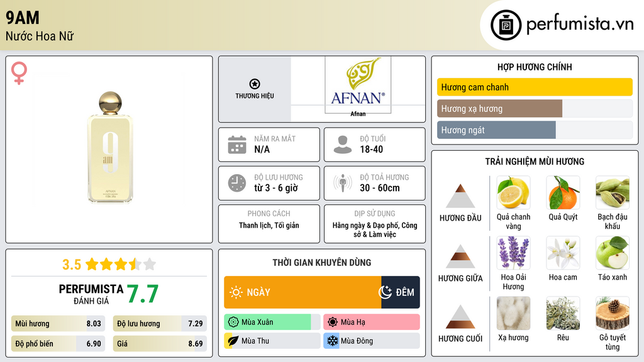Click the Hương đầu pyramid icon
This screenshot has height=362, width=644.
(460, 196)
